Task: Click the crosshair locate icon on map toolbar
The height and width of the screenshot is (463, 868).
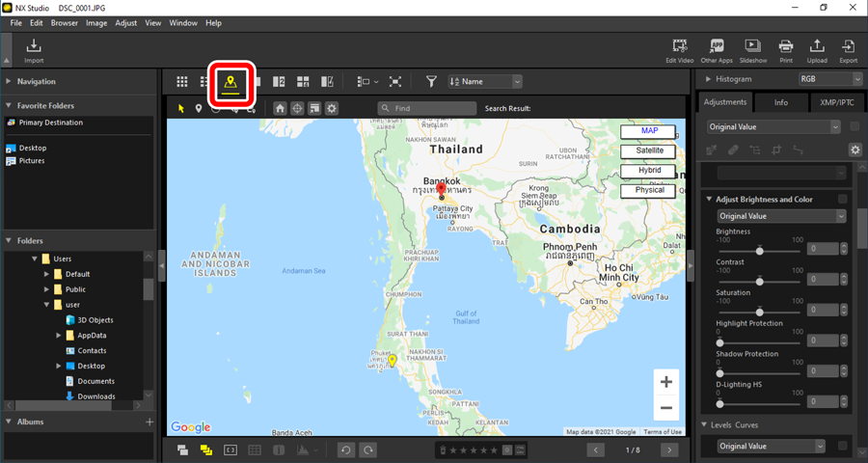Action: 297,109
